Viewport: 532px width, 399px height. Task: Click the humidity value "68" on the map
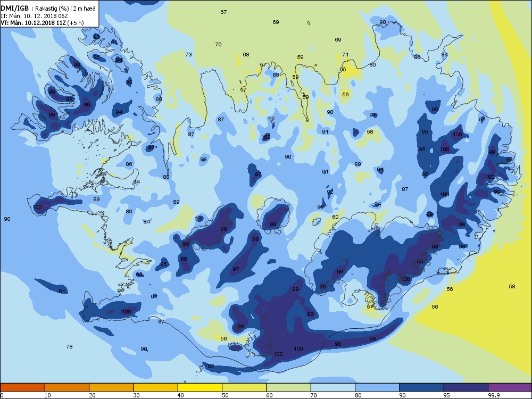click(246, 54)
